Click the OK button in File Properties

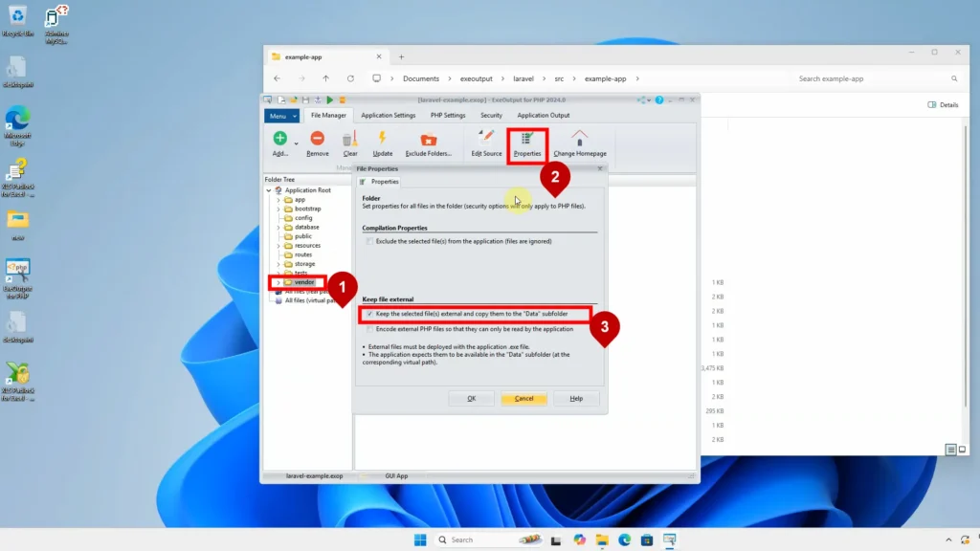[x=472, y=399]
